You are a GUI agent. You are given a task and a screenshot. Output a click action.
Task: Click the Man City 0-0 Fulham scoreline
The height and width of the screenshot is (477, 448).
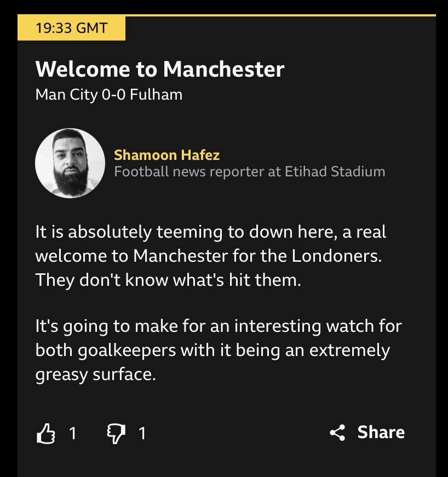(108, 95)
